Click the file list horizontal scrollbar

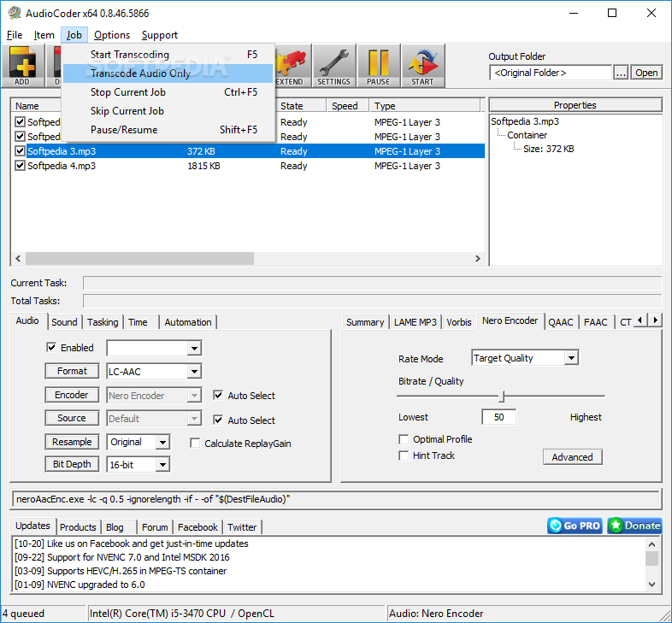(139, 258)
